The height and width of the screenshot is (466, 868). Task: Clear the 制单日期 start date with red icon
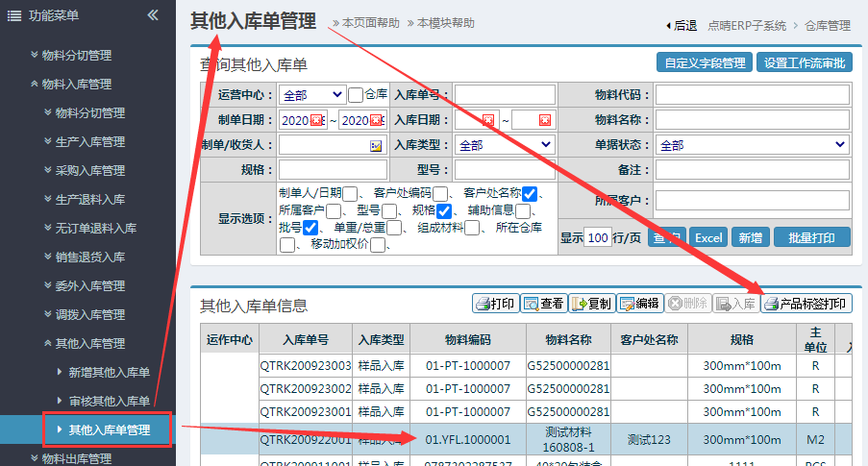tap(316, 120)
